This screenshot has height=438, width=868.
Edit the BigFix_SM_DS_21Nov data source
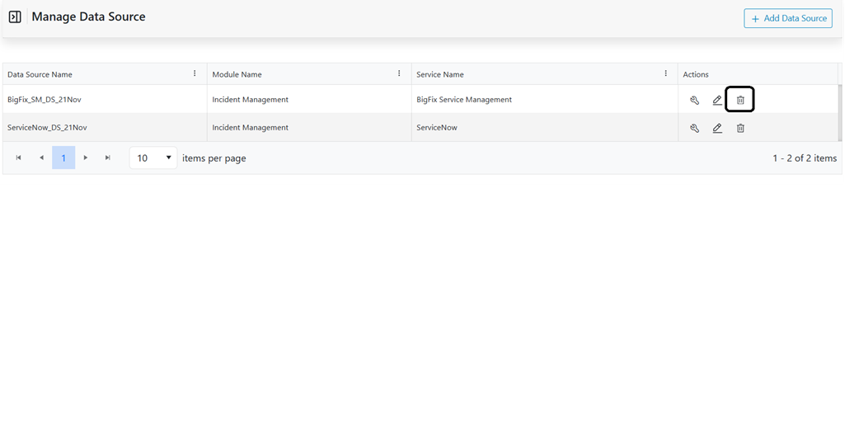[x=717, y=100]
